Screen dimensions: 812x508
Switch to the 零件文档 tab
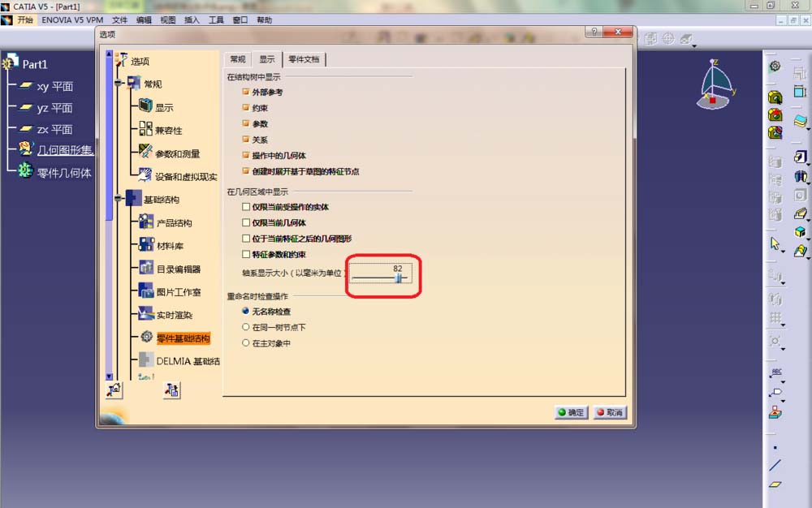click(x=303, y=59)
